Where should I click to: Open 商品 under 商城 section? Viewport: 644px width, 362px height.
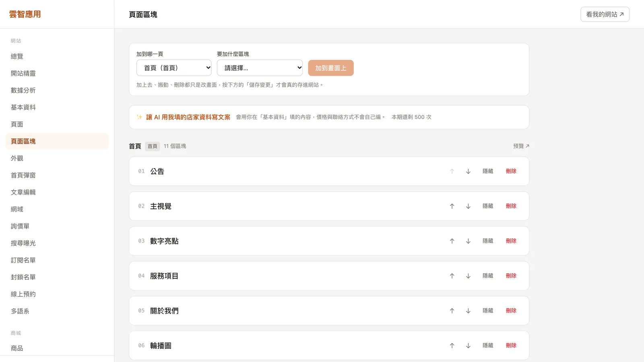point(57,348)
